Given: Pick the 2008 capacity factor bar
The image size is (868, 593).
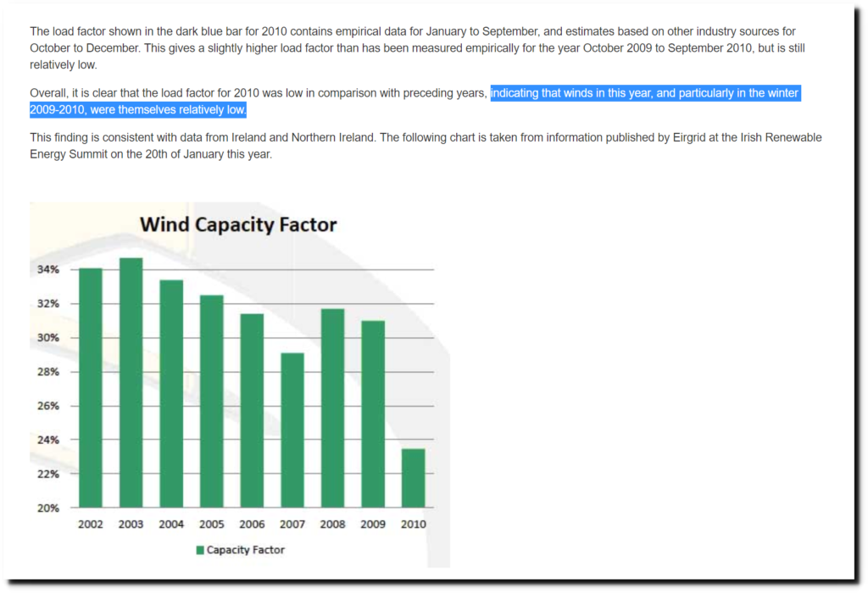Looking at the screenshot, I should 332,408.
